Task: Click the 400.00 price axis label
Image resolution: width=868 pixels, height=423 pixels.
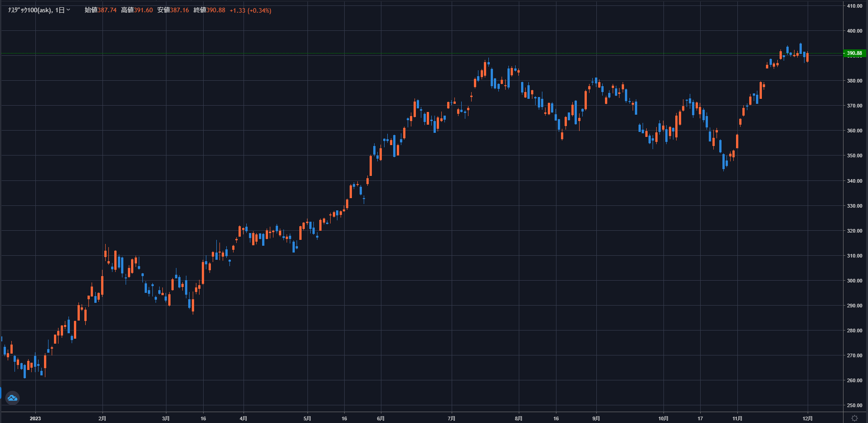Action: coord(854,31)
